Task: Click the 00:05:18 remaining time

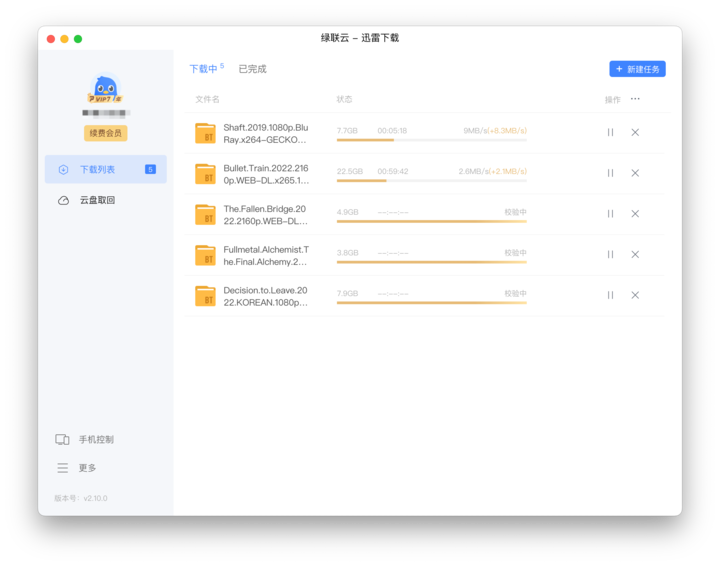Action: pyautogui.click(x=392, y=131)
